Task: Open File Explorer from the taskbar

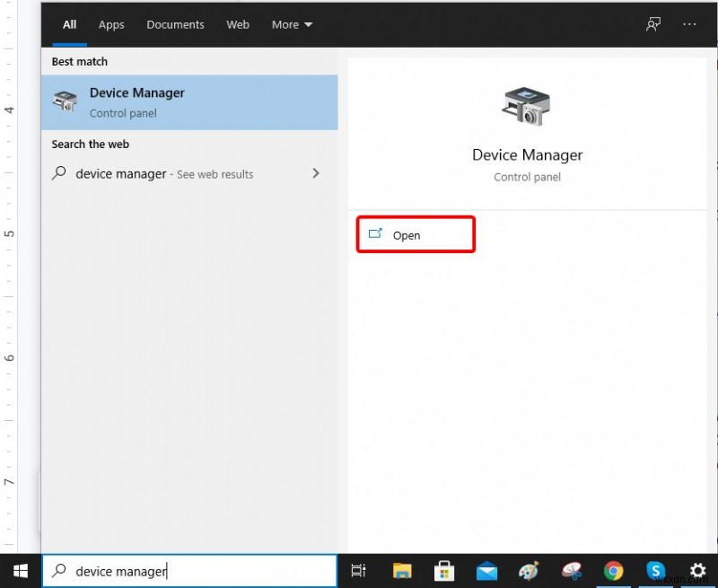Action: (x=402, y=571)
